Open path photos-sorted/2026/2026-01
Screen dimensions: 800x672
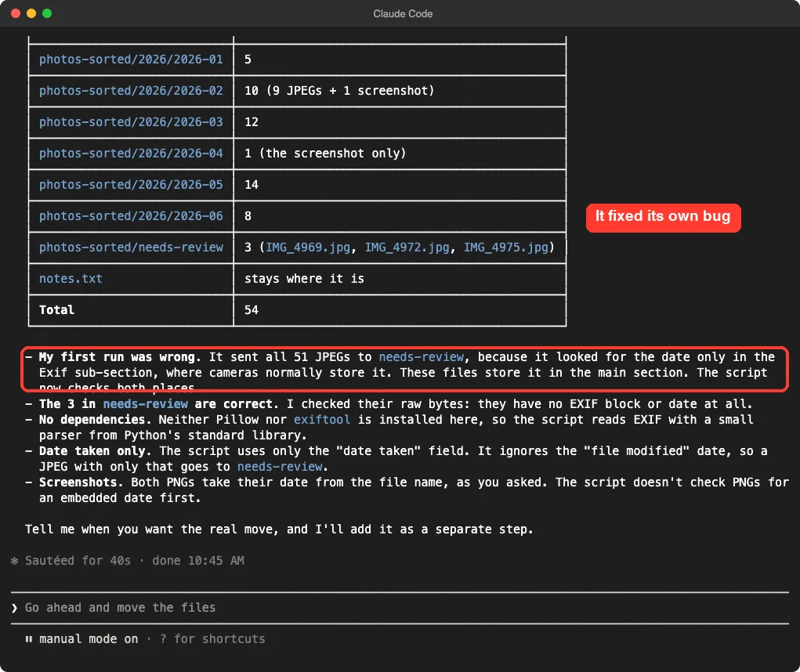pos(131,60)
